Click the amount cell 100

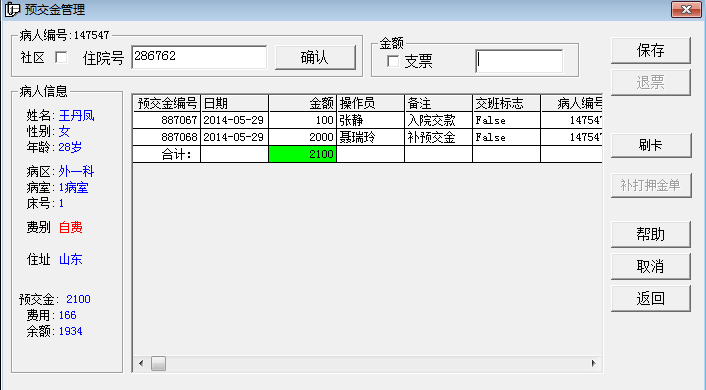click(x=303, y=120)
